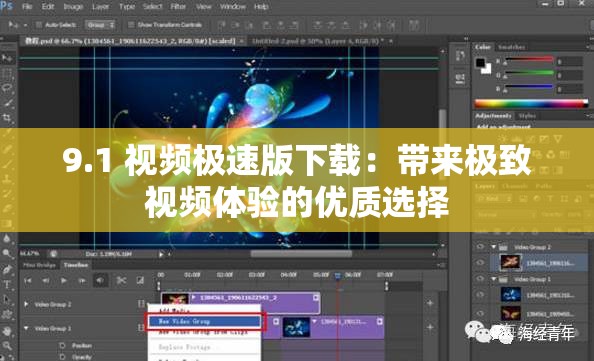Screen dimensions: 594x361
Task: Select the Path Selection tool
Action: pos(7,299)
